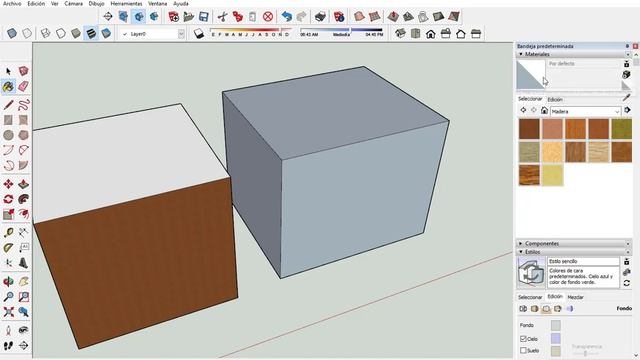Pick the Line pencil tool

point(8,105)
